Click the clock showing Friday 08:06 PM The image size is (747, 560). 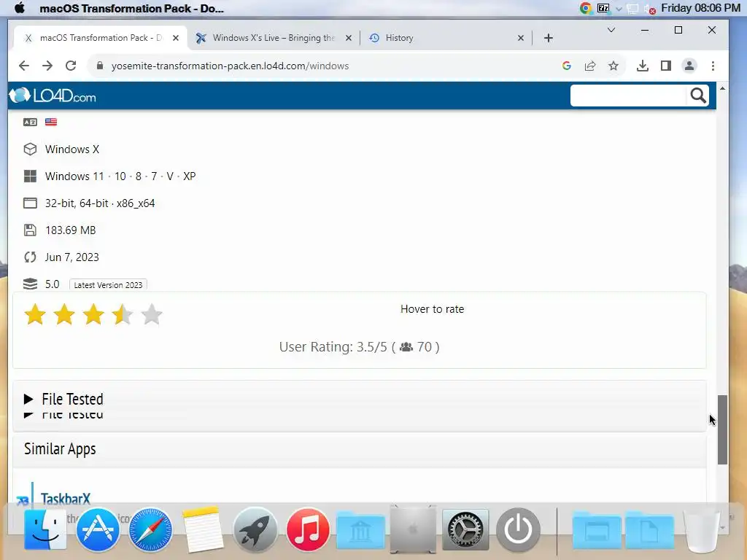pos(700,8)
